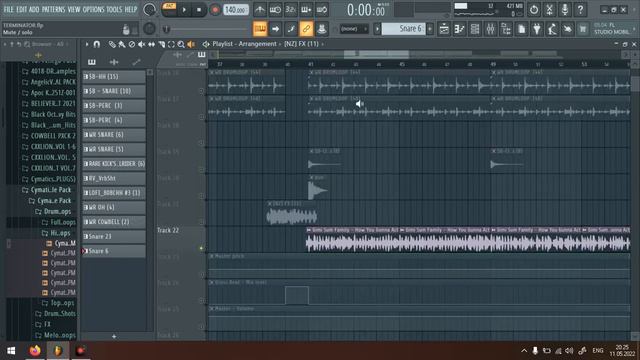Select pattern WR COWBELL (2) in picker
The image size is (640, 360).
point(114,222)
